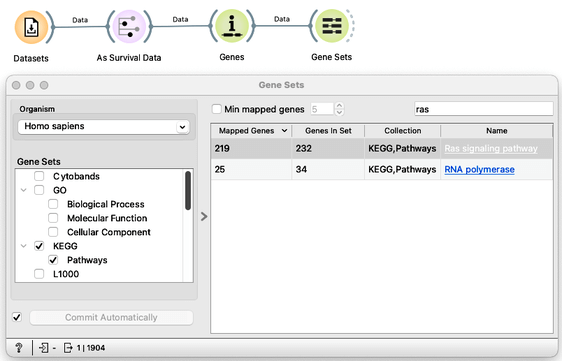The width and height of the screenshot is (562, 361).
Task: Click the Pathways tree label
Action: coord(87,260)
